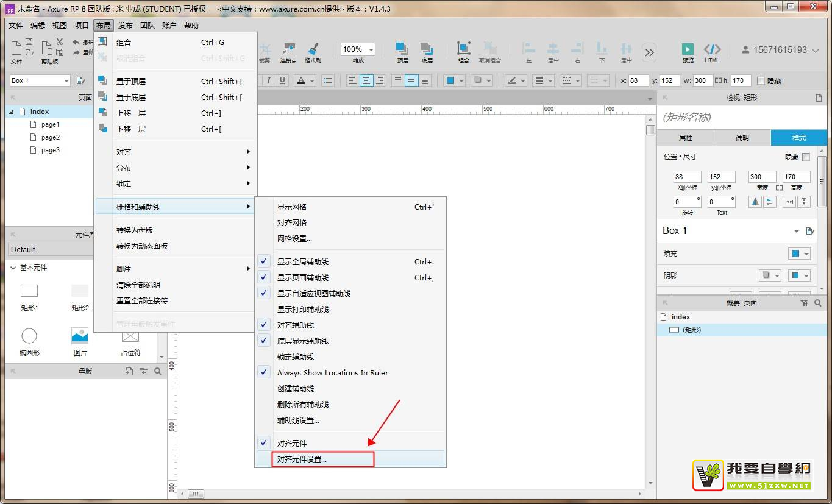The height and width of the screenshot is (504, 832).
Task: Collapse the index page tree node
Action: tap(12, 112)
